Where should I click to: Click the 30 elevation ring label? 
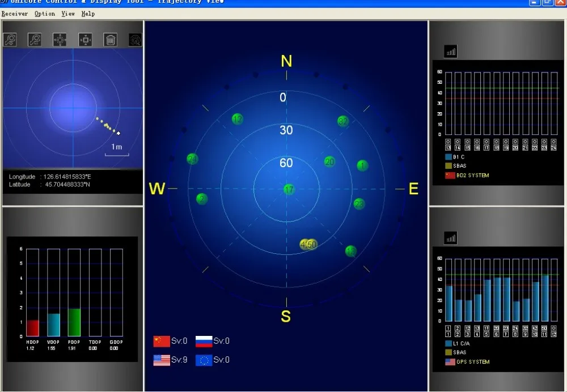286,130
